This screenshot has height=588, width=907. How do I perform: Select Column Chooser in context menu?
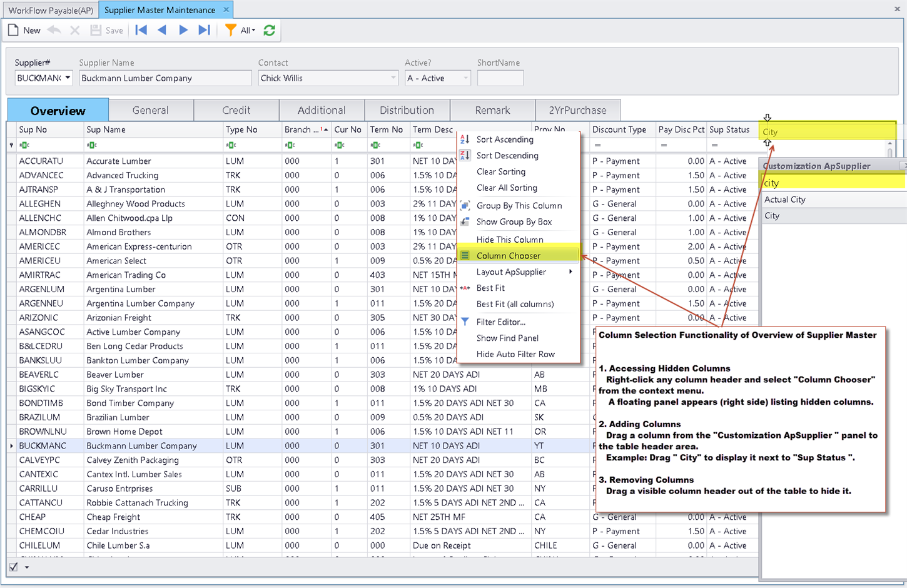(508, 256)
